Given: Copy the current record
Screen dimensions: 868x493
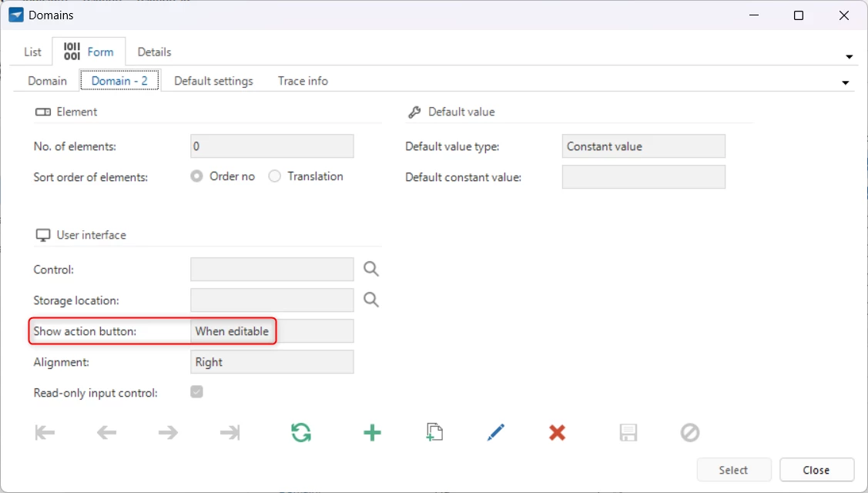Looking at the screenshot, I should coord(434,433).
